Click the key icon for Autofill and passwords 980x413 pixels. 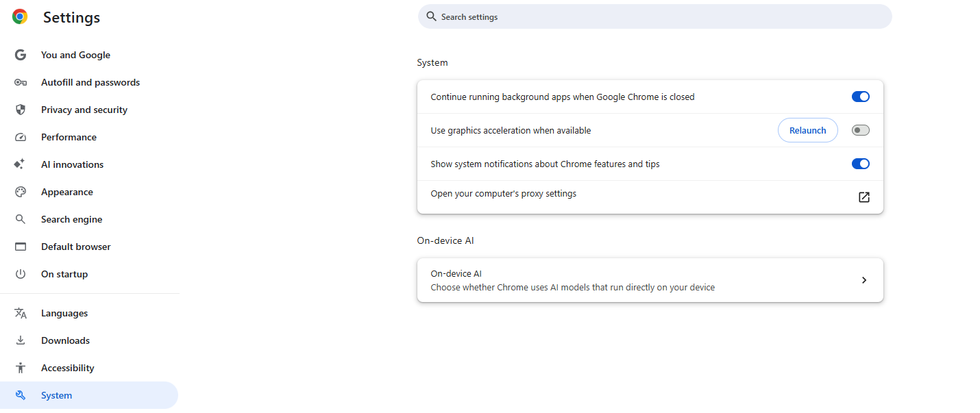[21, 82]
